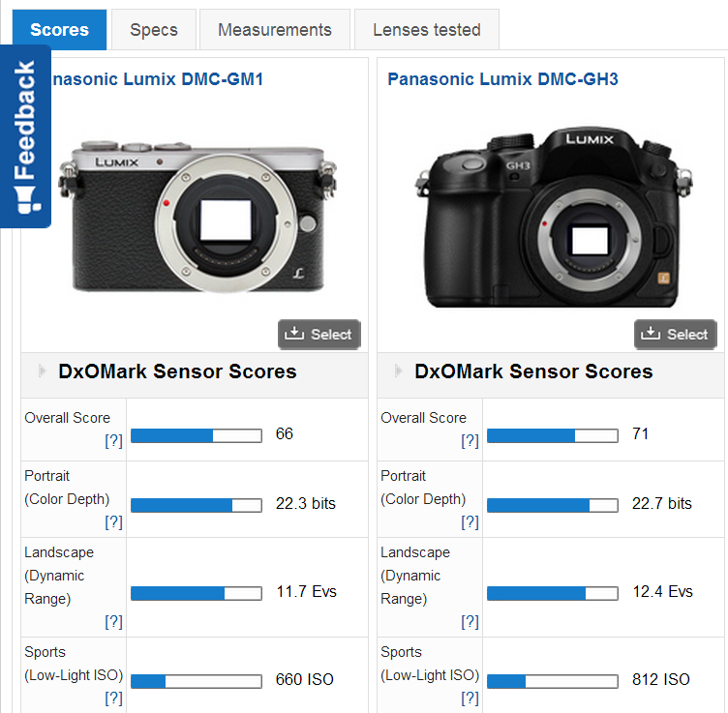Image resolution: width=728 pixels, height=713 pixels.
Task: Switch to the Specs tab
Action: point(154,30)
